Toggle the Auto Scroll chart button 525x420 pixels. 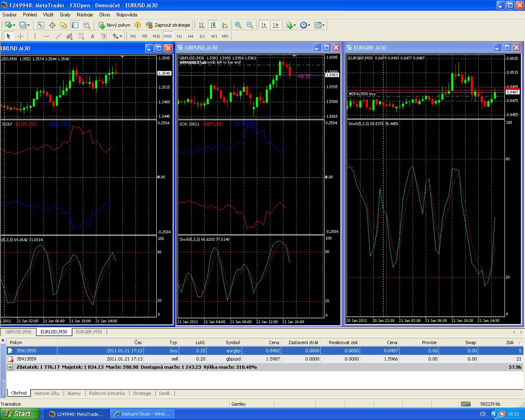tap(264, 25)
